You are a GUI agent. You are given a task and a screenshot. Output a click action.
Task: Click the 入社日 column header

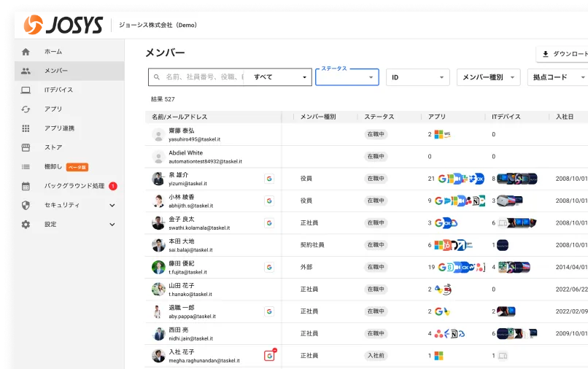tap(565, 117)
